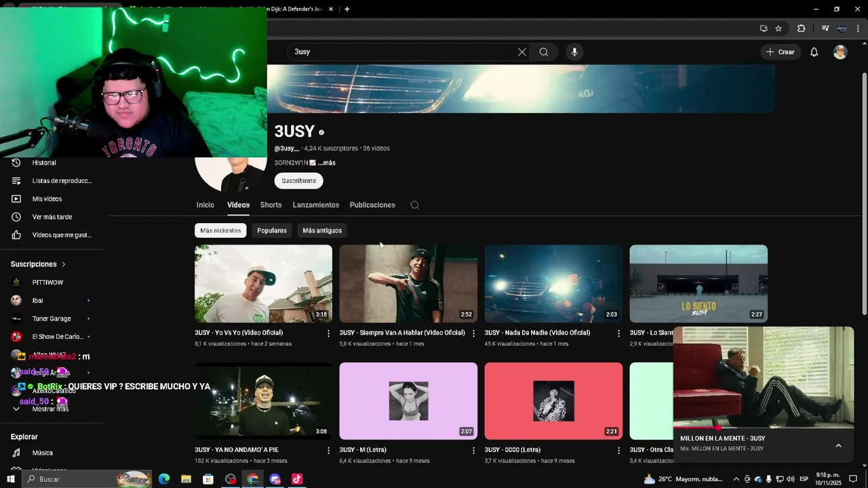
Task: Click Windows taskbar Buscar search box
Action: pyautogui.click(x=87, y=479)
